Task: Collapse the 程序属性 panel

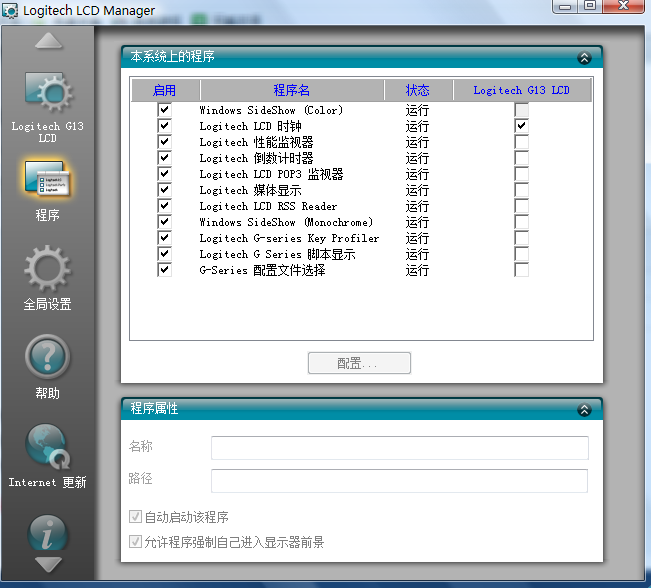Action: 584,410
